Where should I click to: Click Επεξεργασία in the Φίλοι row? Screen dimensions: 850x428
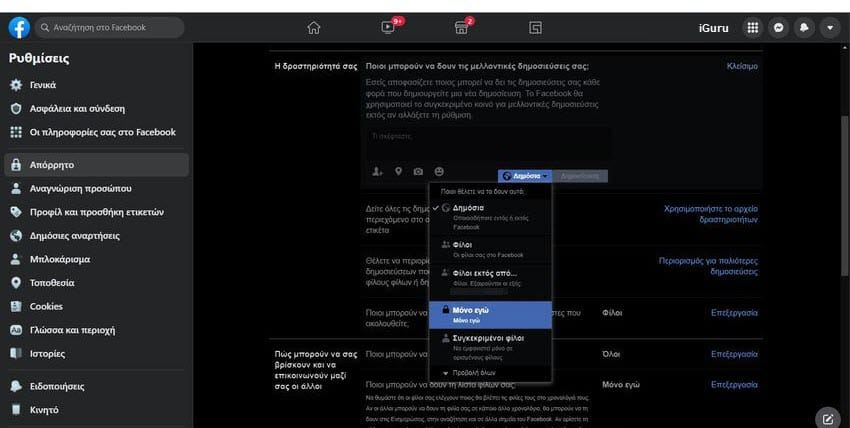coord(734,313)
